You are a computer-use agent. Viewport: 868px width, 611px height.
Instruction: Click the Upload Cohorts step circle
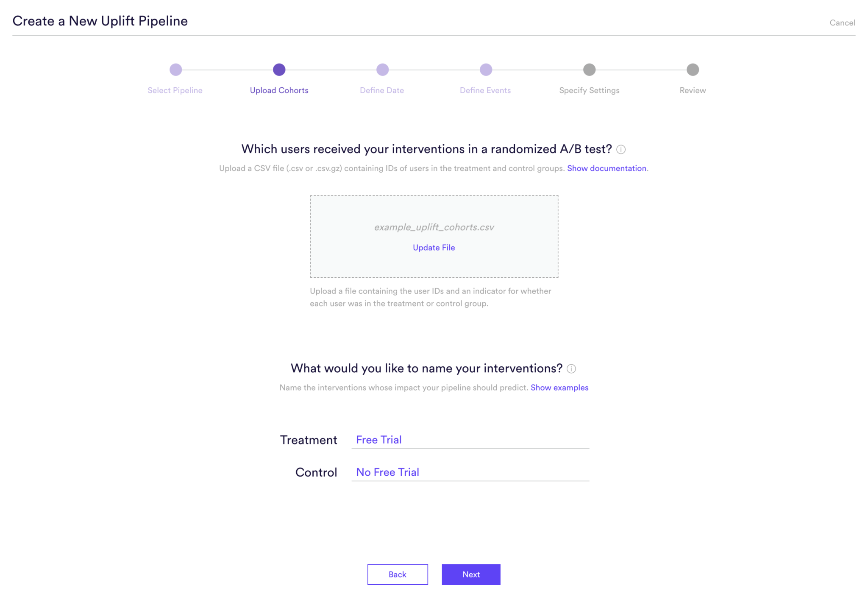point(279,70)
